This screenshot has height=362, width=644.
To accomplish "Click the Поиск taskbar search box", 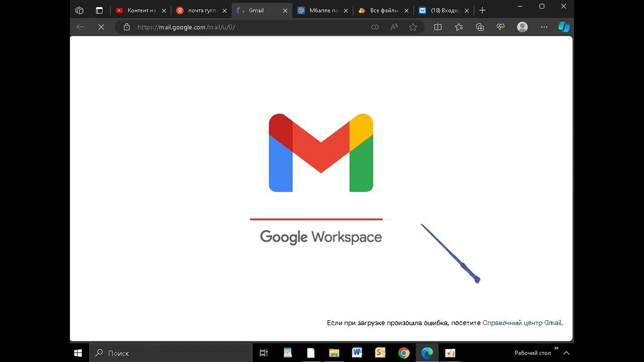I will click(171, 353).
